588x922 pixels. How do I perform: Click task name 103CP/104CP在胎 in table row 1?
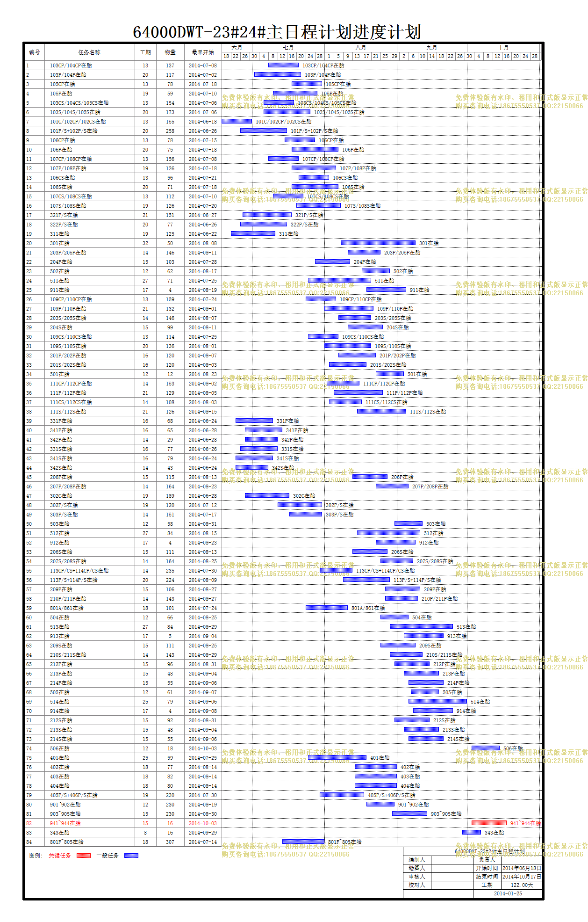pos(71,65)
